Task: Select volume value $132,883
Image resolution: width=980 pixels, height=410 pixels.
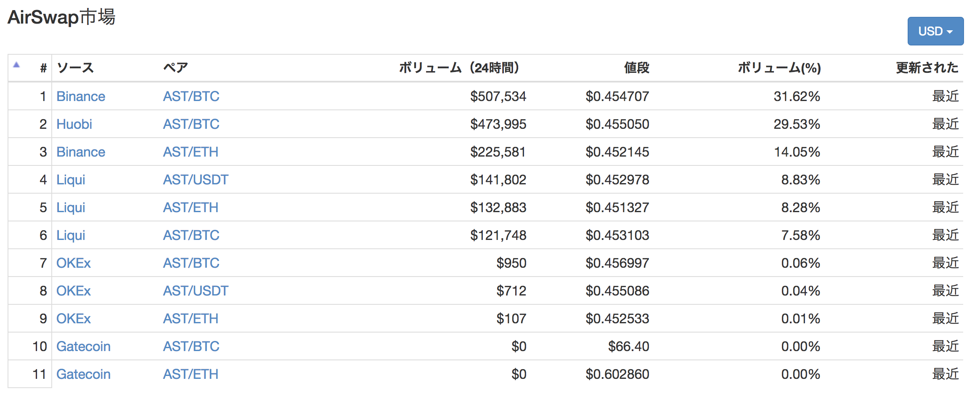Action: coord(498,208)
